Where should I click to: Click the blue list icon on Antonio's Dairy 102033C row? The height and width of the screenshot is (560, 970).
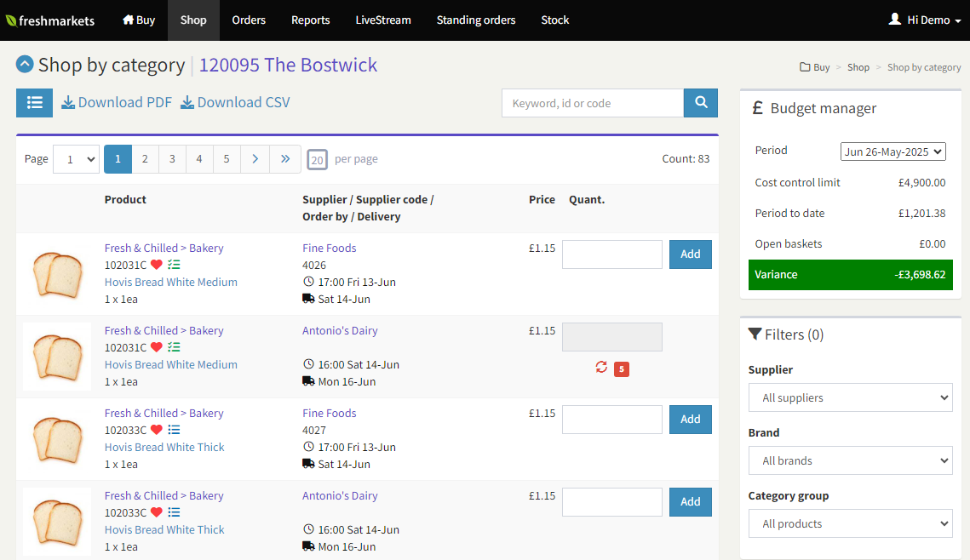point(174,512)
